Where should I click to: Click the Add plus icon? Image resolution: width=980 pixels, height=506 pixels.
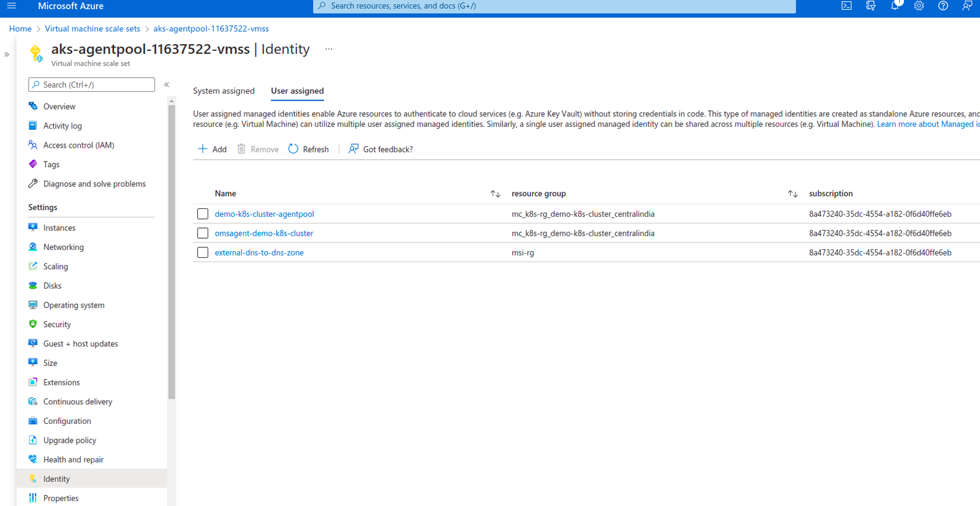(x=203, y=149)
